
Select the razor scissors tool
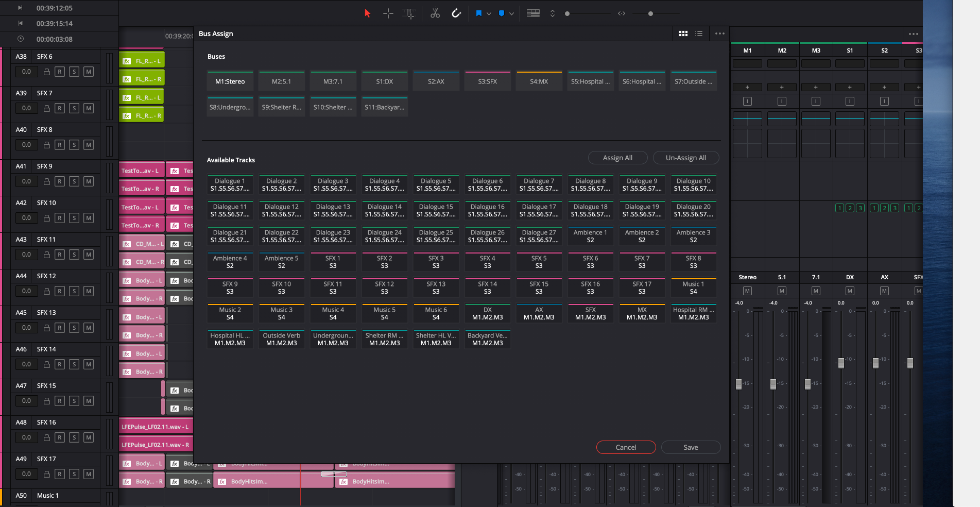[x=435, y=13]
